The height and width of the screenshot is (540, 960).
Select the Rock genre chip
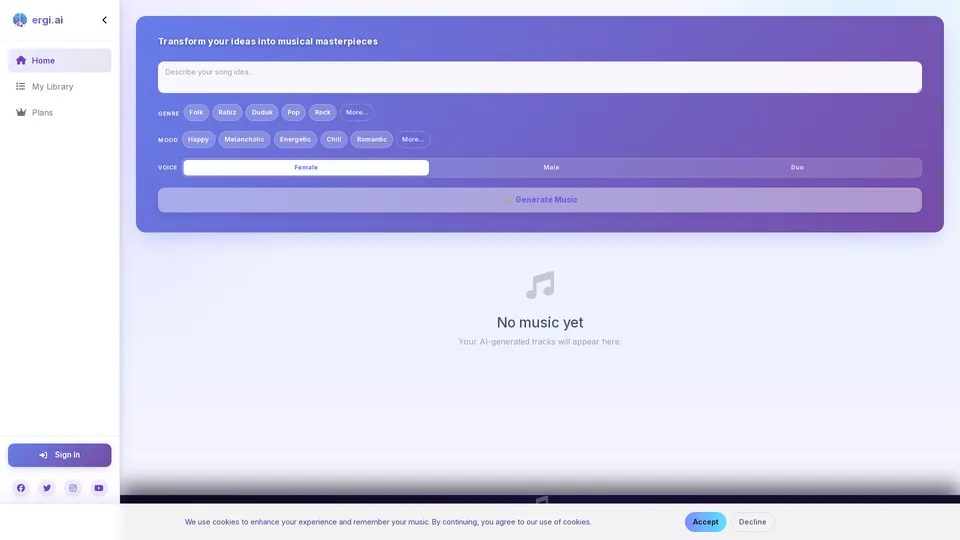pyautogui.click(x=323, y=112)
